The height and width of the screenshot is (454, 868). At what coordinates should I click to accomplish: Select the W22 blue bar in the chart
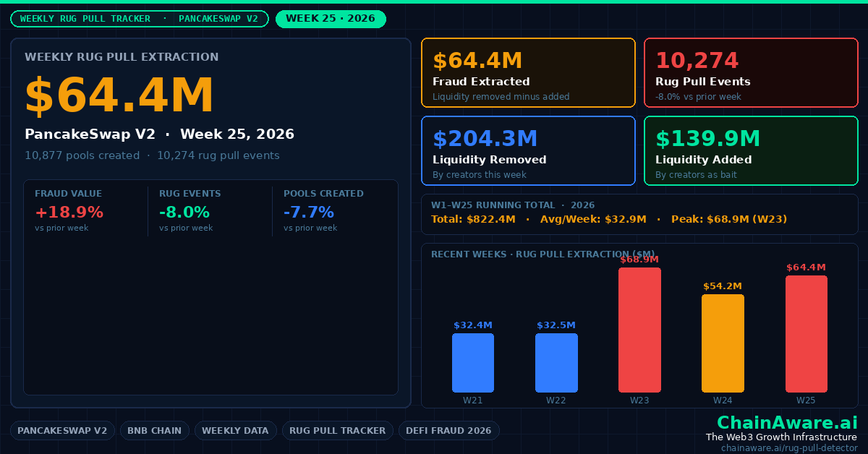pos(556,363)
